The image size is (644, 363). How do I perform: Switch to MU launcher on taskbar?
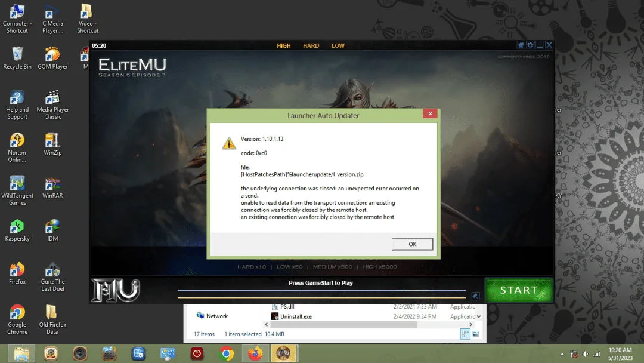[283, 353]
